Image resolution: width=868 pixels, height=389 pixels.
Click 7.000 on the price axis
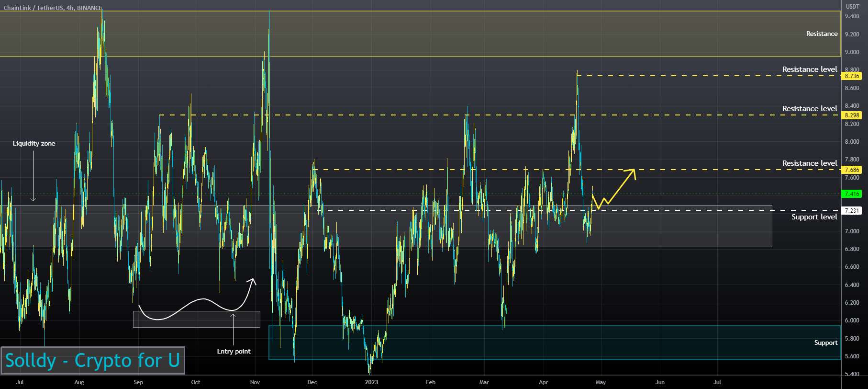click(x=852, y=231)
